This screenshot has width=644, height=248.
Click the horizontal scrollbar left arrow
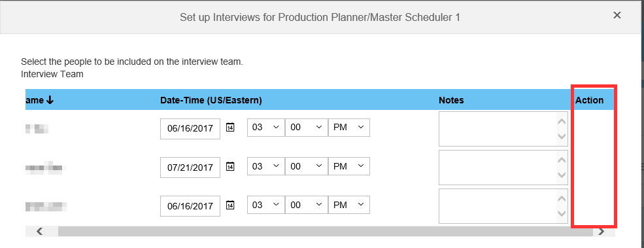pyautogui.click(x=39, y=231)
